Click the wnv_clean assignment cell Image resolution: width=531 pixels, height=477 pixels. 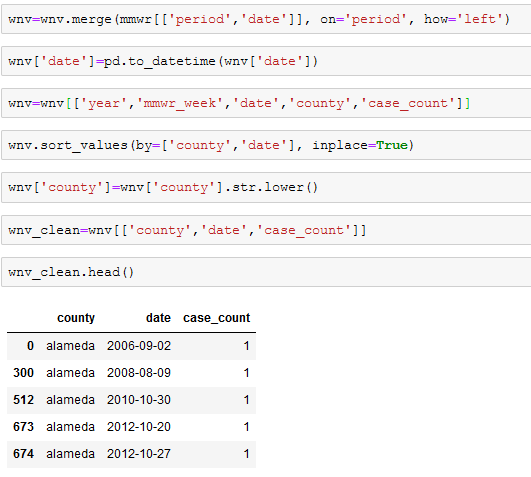[266, 230]
